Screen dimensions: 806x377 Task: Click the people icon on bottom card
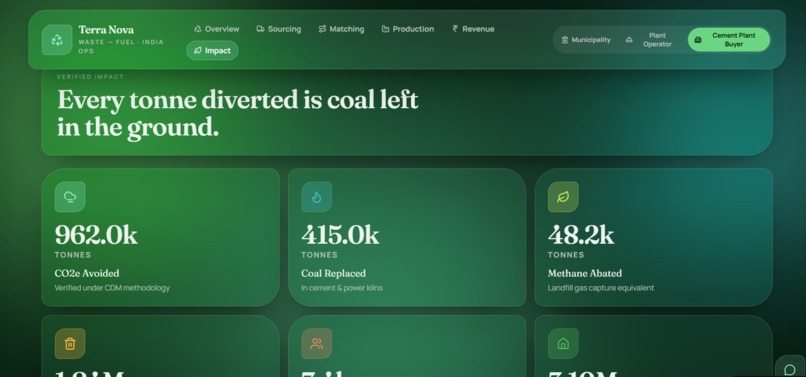317,344
